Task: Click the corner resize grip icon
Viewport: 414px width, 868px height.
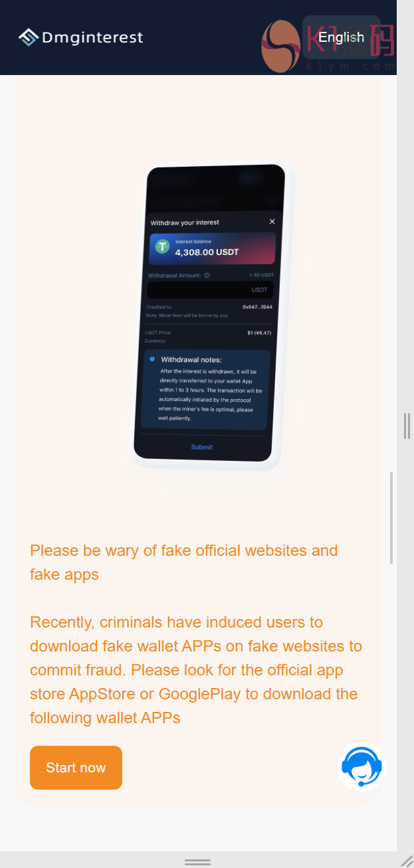Action: tap(407, 861)
